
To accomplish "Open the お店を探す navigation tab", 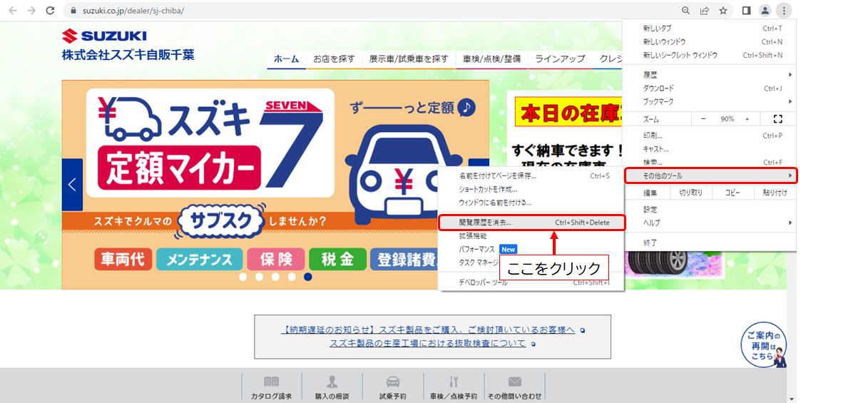I will [334, 59].
